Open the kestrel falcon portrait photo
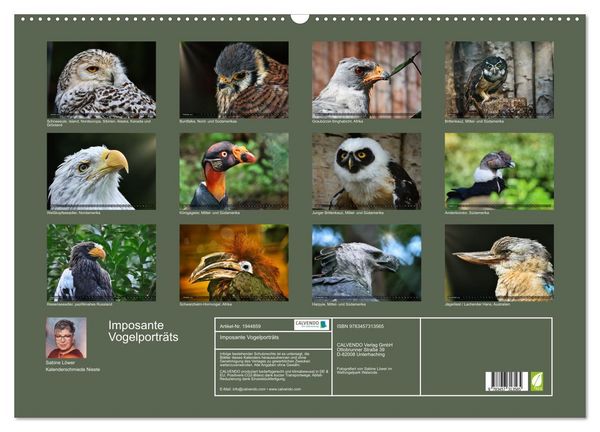This screenshot has width=600, height=432. point(234,80)
